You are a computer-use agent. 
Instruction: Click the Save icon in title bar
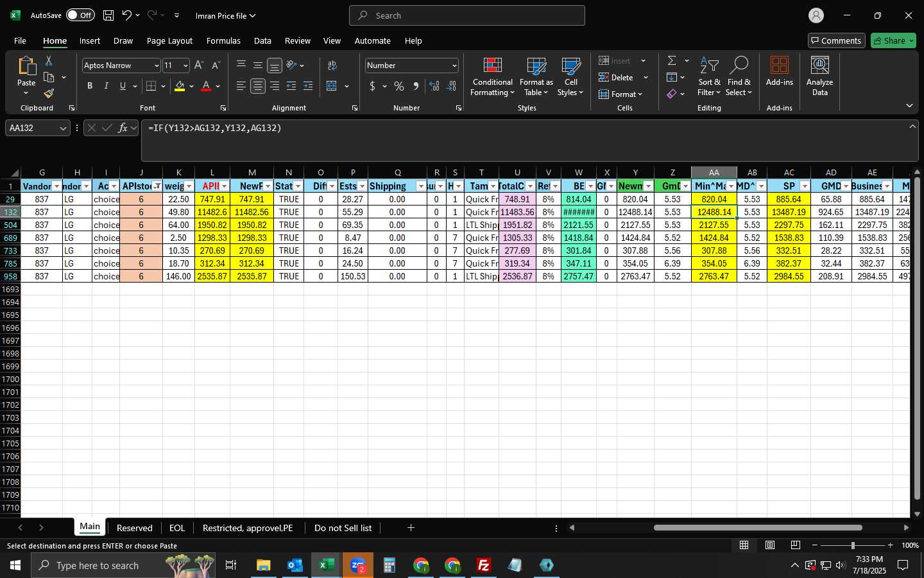tap(108, 15)
